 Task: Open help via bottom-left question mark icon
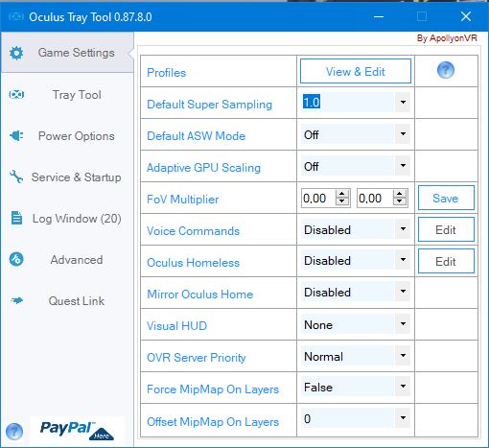coord(14,432)
